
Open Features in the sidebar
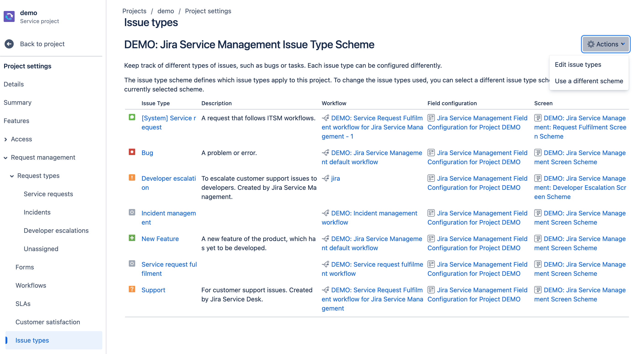point(16,121)
